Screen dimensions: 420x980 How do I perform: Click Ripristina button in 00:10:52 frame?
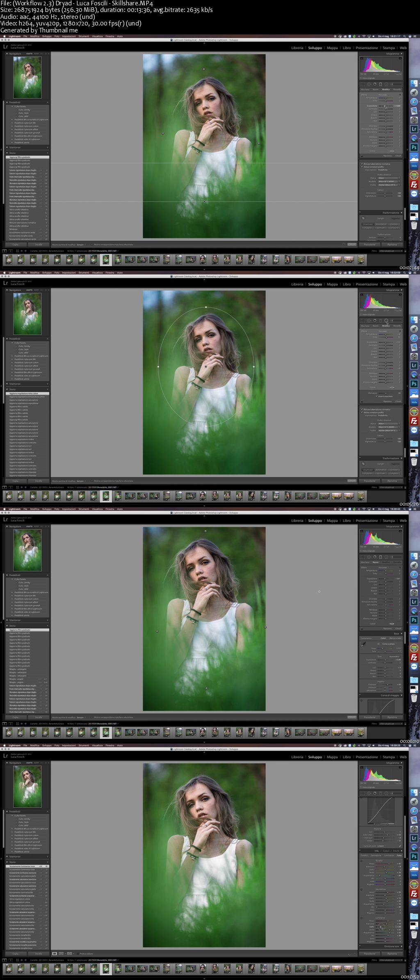[x=392, y=954]
